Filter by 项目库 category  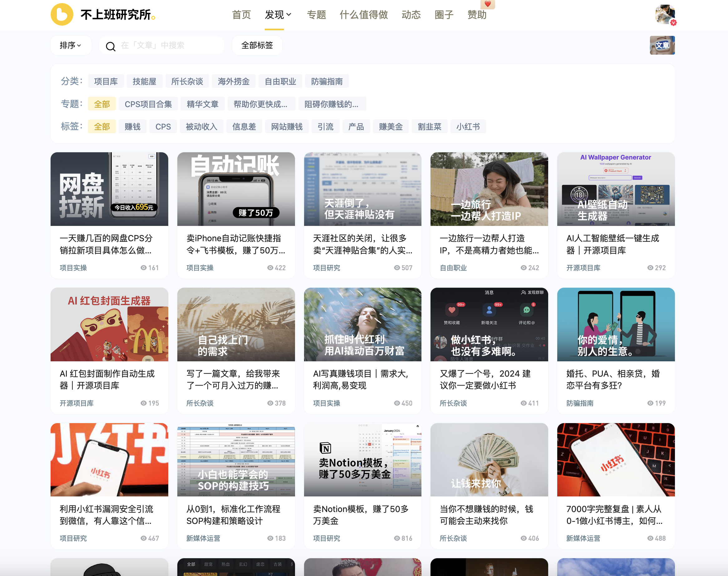point(106,81)
